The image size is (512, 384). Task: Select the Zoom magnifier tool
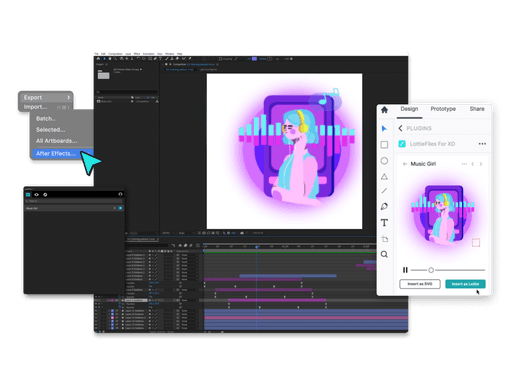(384, 254)
